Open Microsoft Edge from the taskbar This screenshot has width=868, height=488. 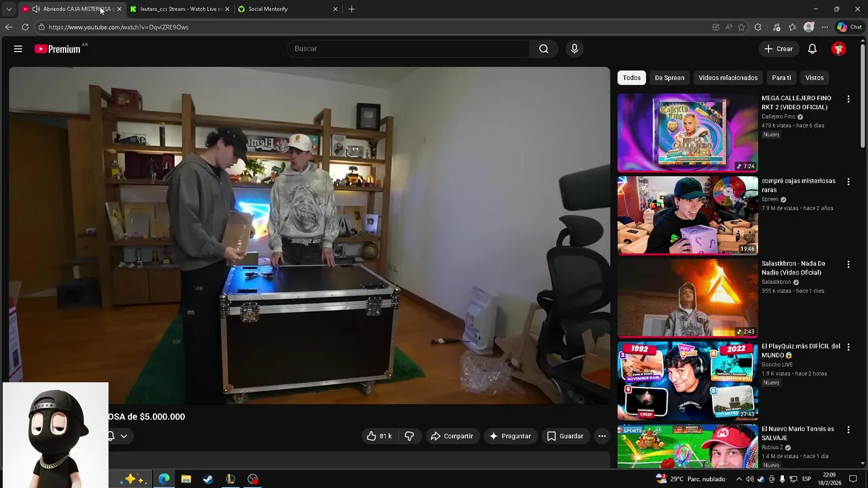tap(164, 479)
